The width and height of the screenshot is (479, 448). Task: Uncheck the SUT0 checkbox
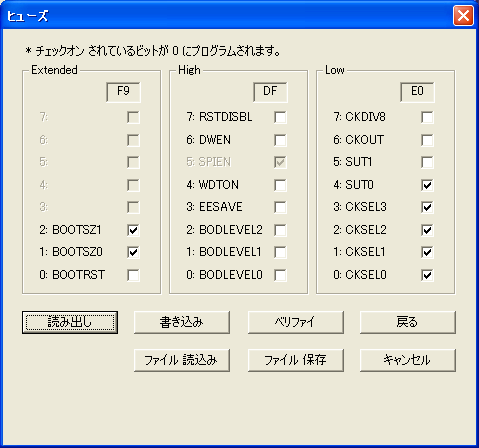coord(427,185)
